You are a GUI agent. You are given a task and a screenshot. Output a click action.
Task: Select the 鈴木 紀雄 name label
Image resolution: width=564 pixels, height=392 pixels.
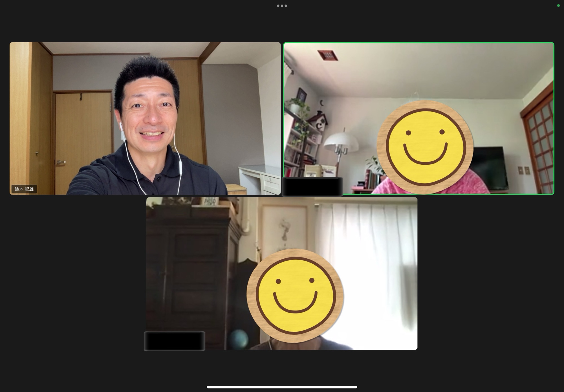tap(24, 189)
